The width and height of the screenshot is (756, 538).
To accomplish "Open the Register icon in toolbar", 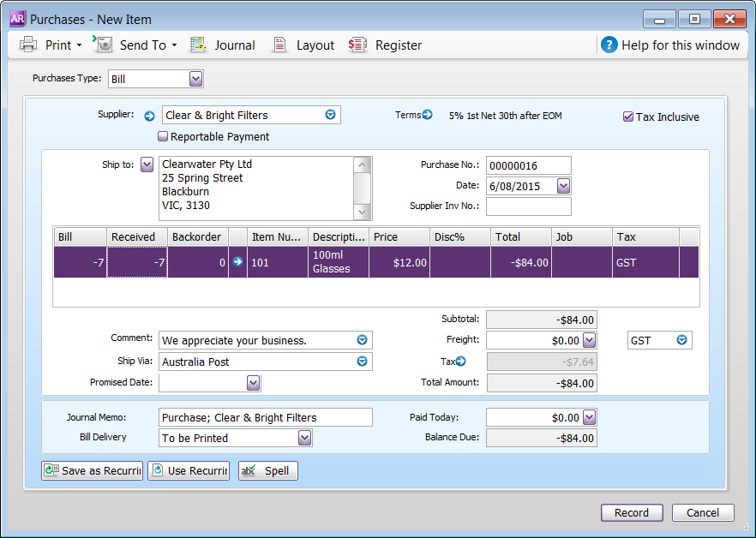I will coord(357,45).
